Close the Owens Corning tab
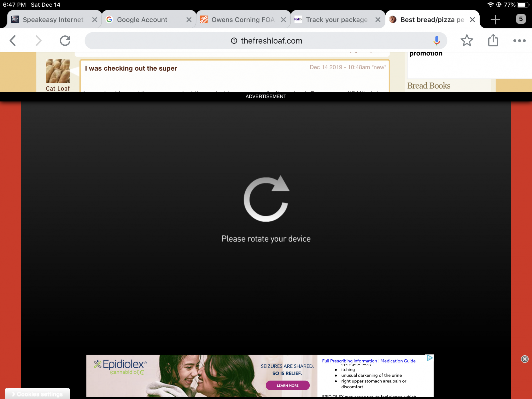This screenshot has height=399, width=532. click(x=283, y=20)
